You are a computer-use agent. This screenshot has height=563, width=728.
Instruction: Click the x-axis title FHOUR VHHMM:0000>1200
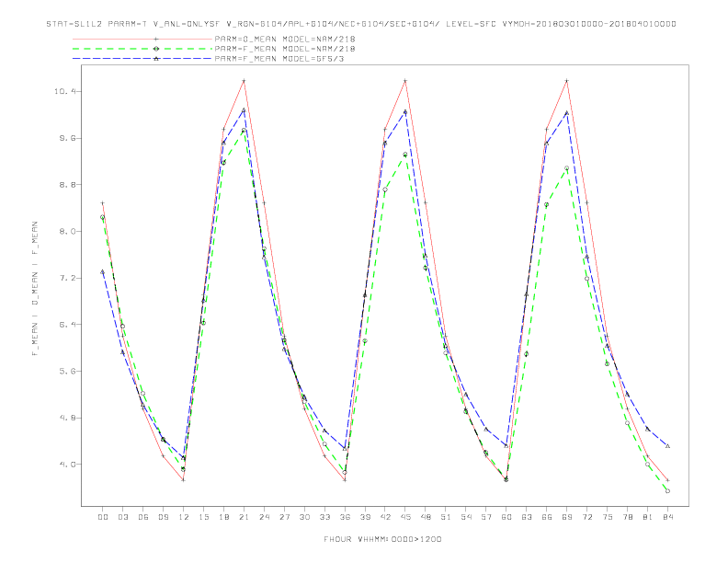pyautogui.click(x=382, y=539)
